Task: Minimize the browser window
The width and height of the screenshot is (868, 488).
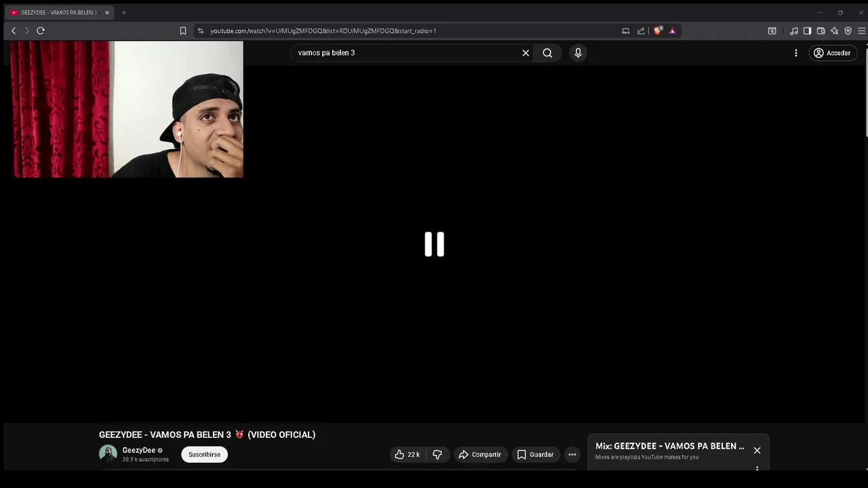Action: (x=819, y=12)
